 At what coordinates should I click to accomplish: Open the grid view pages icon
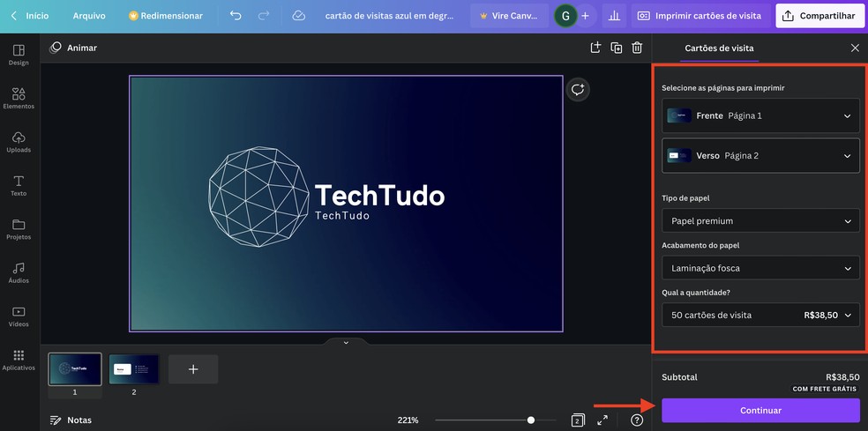pos(577,420)
